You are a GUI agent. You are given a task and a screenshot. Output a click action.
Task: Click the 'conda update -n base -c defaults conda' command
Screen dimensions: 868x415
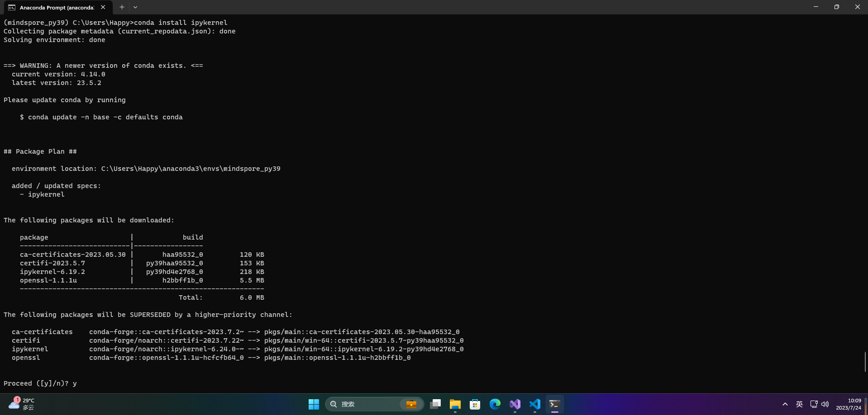tap(105, 117)
